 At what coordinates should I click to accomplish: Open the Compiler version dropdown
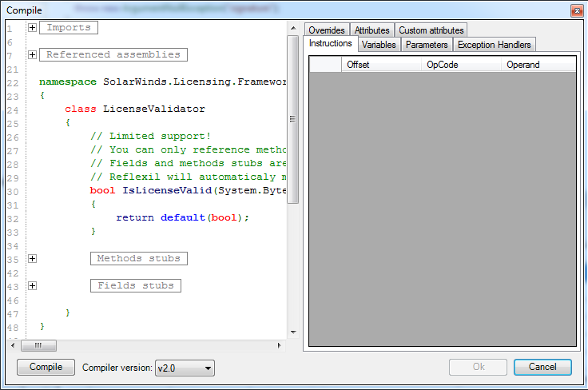click(185, 368)
